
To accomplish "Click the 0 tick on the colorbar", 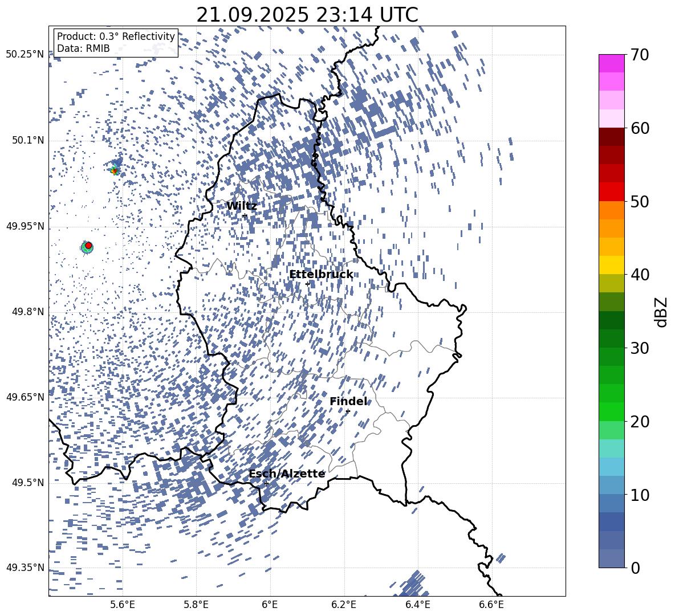I will click(635, 568).
